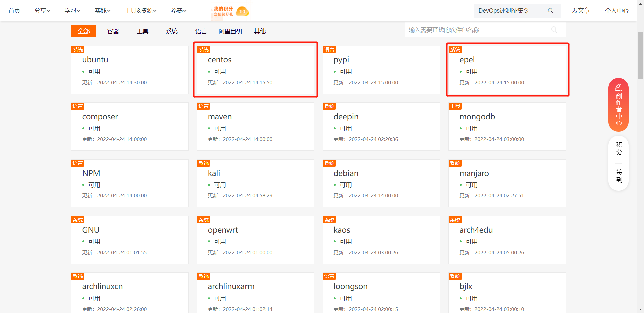Expand the 学习 dropdown menu
The image size is (644, 313).
(x=72, y=11)
